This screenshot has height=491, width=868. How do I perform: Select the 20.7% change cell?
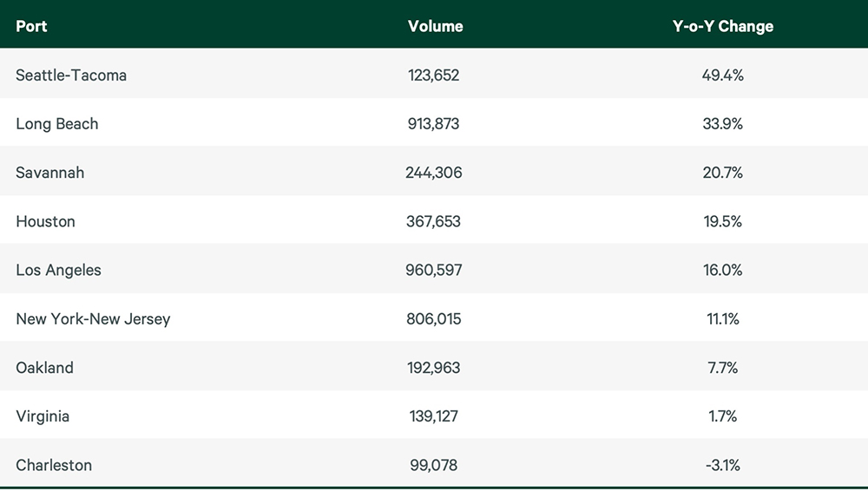[722, 173]
